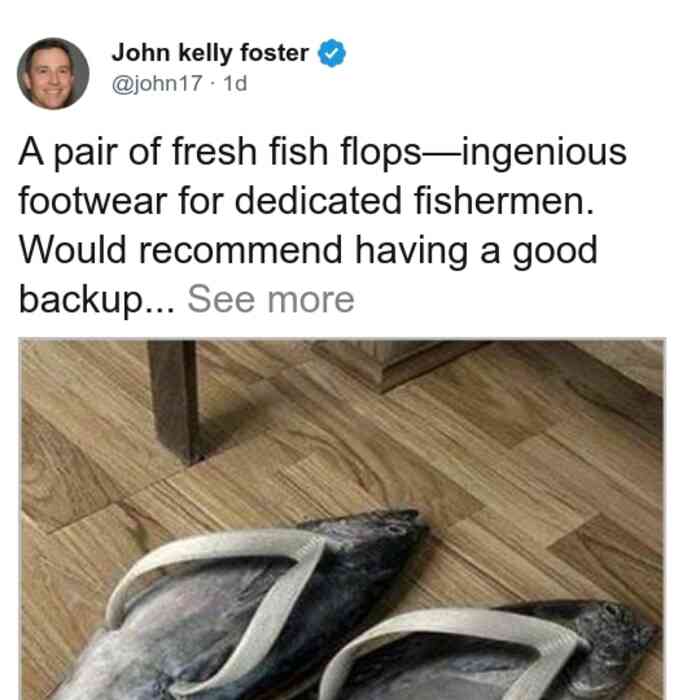Click the tweet's first line about fish flops
This screenshot has width=700, height=700.
tap(322, 153)
